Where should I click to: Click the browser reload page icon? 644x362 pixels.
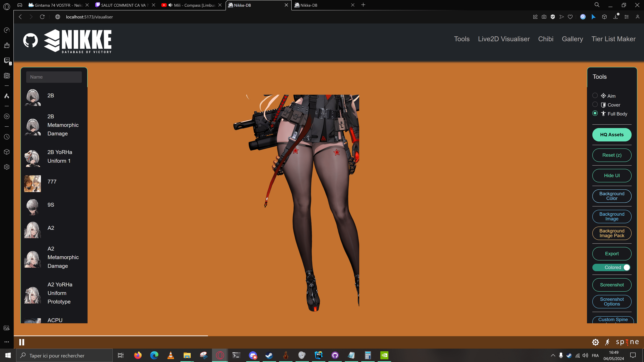(42, 17)
